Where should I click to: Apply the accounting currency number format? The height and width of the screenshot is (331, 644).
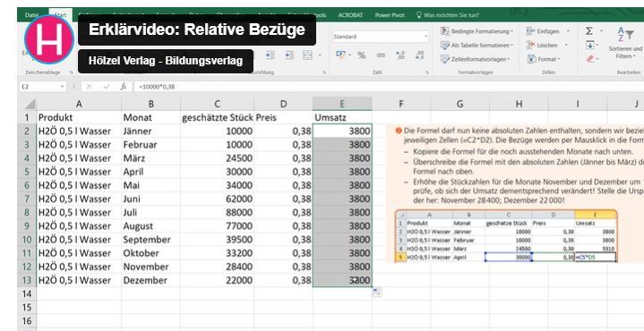(x=341, y=55)
